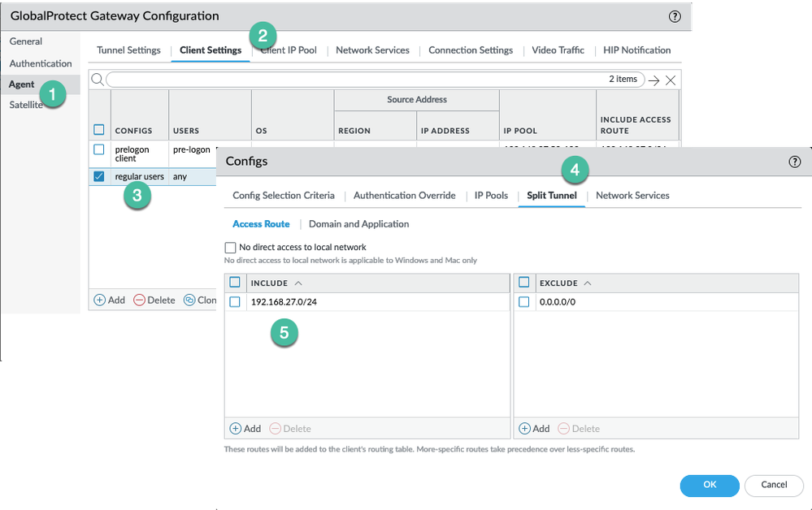Switch to the Network Services config tab
This screenshot has width=812, height=510.
[x=632, y=195]
